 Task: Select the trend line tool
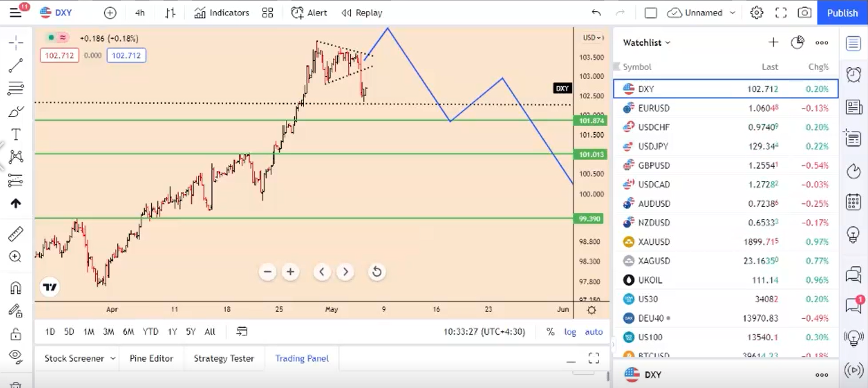click(16, 65)
